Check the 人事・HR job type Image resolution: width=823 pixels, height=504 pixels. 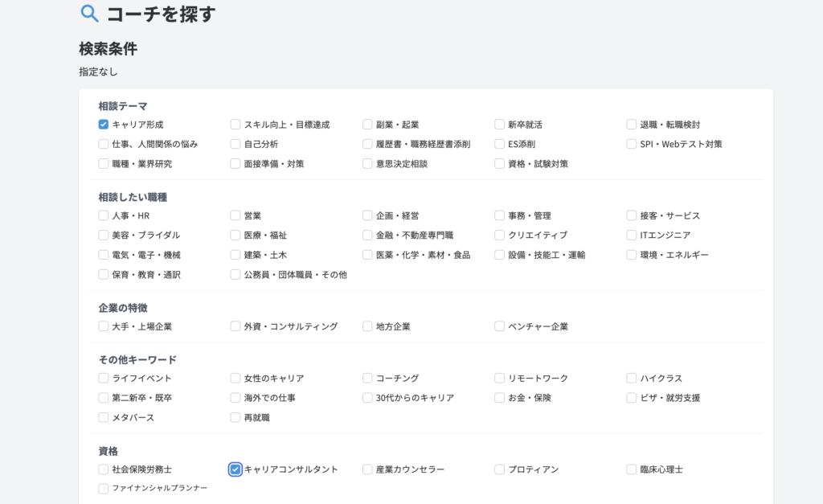(104, 215)
